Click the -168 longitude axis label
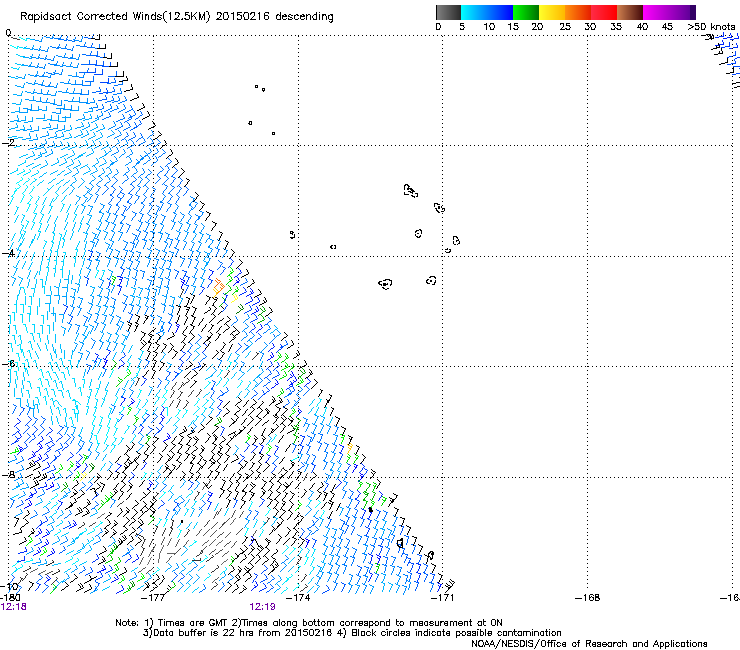740x650 pixels. 587,598
